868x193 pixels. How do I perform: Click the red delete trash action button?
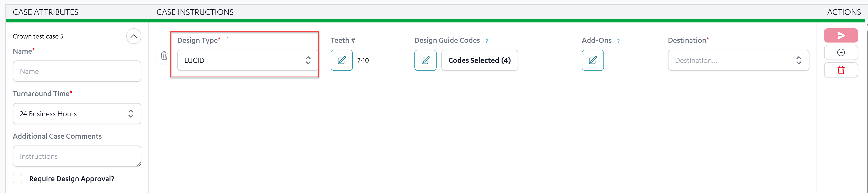841,70
